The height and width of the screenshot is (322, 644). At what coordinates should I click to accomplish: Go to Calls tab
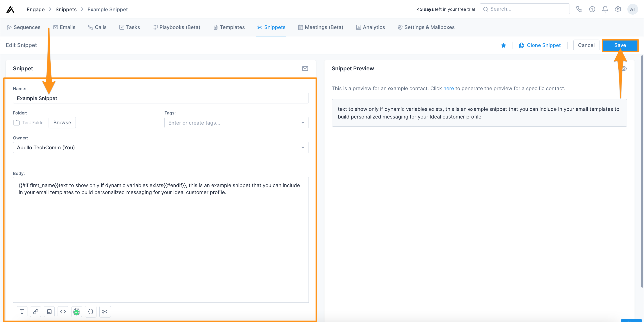(x=97, y=27)
